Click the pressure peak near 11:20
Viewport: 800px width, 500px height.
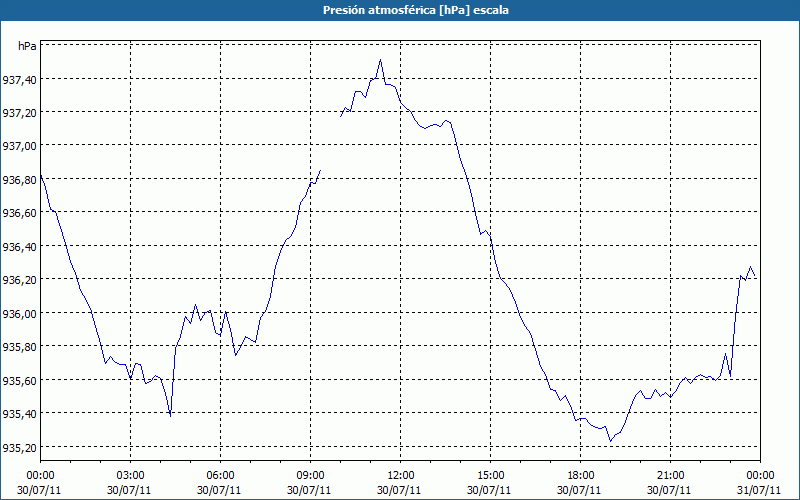(x=381, y=60)
